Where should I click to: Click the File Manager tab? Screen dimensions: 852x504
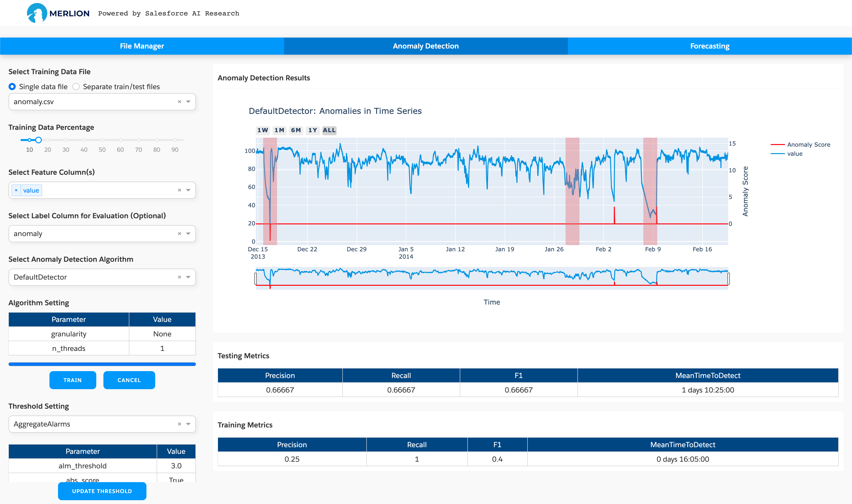(142, 46)
